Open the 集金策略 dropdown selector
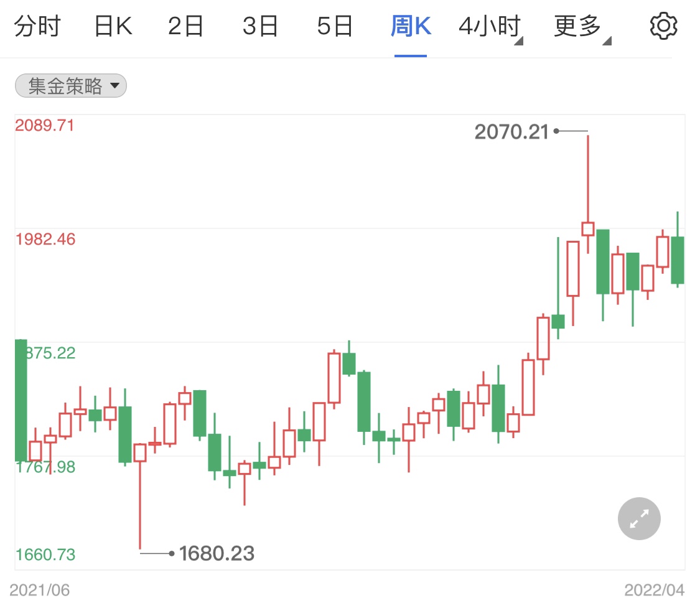The width and height of the screenshot is (700, 603). tap(71, 86)
